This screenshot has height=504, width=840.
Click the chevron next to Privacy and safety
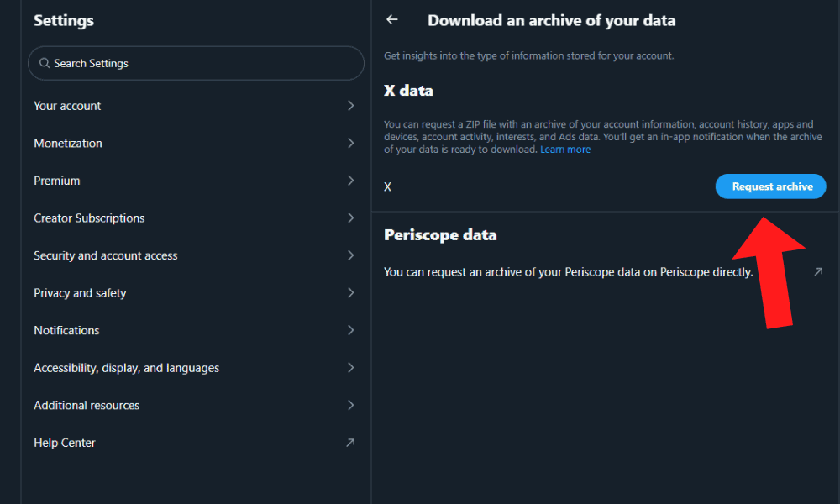pos(350,293)
